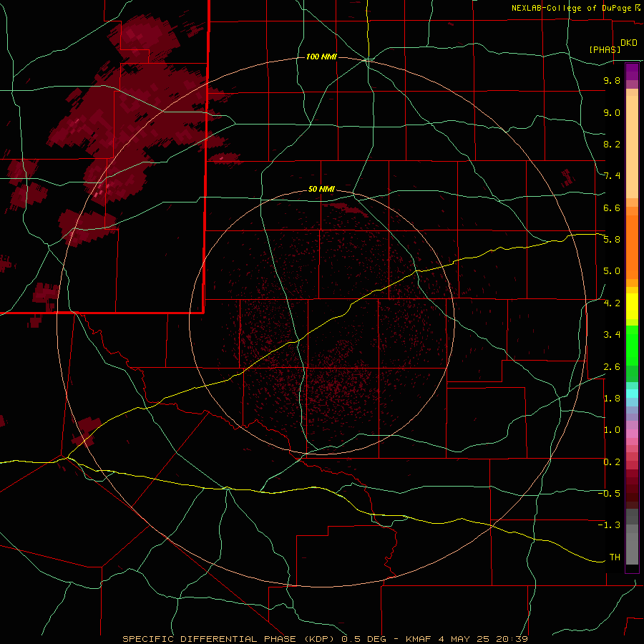
Task: Select the 4.2 scale value
Action: (612, 303)
